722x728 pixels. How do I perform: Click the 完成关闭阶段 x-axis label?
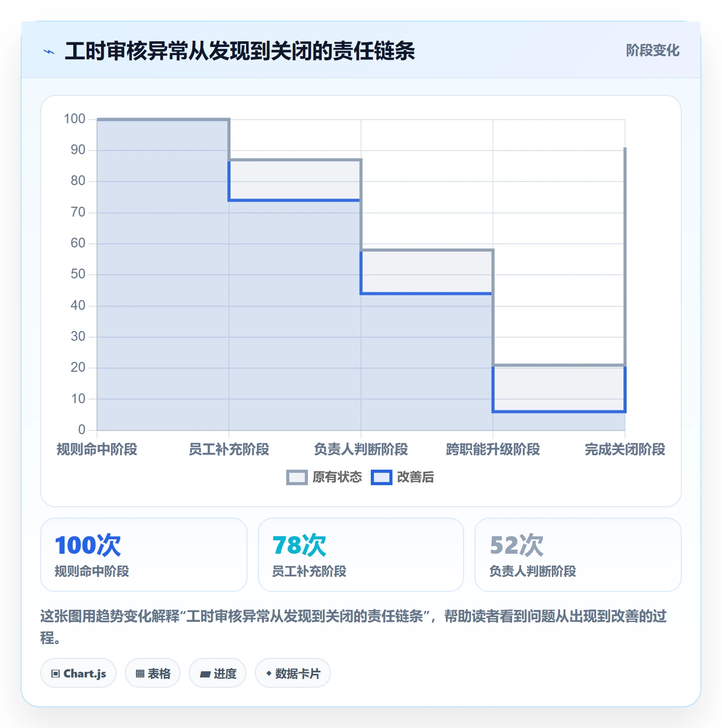(x=625, y=450)
